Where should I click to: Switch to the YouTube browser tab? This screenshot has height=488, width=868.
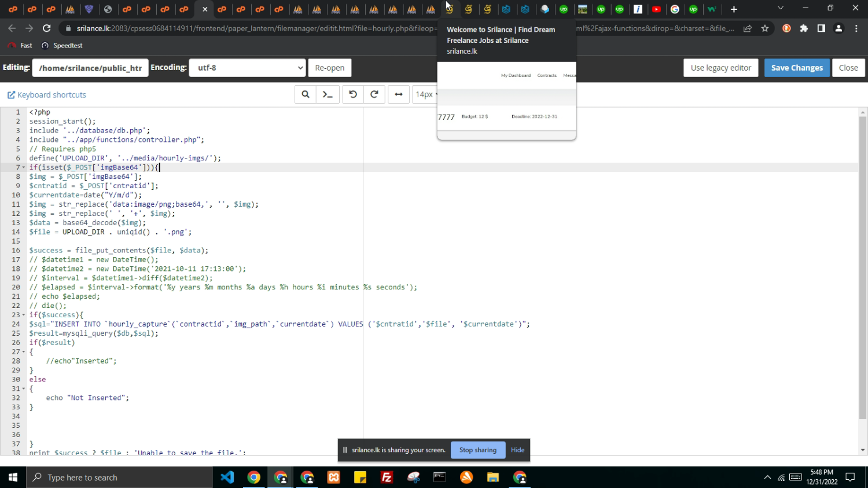[656, 9]
